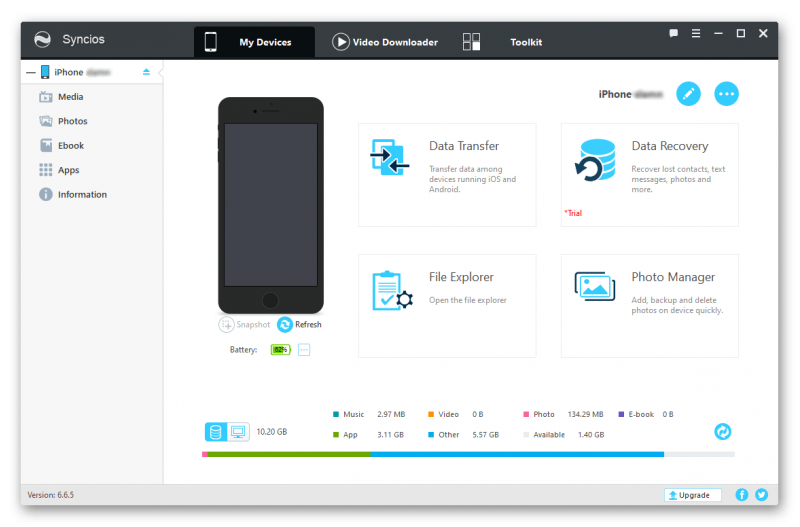Click the Available 1.40 GB label
This screenshot has height=527, width=800.
568,435
